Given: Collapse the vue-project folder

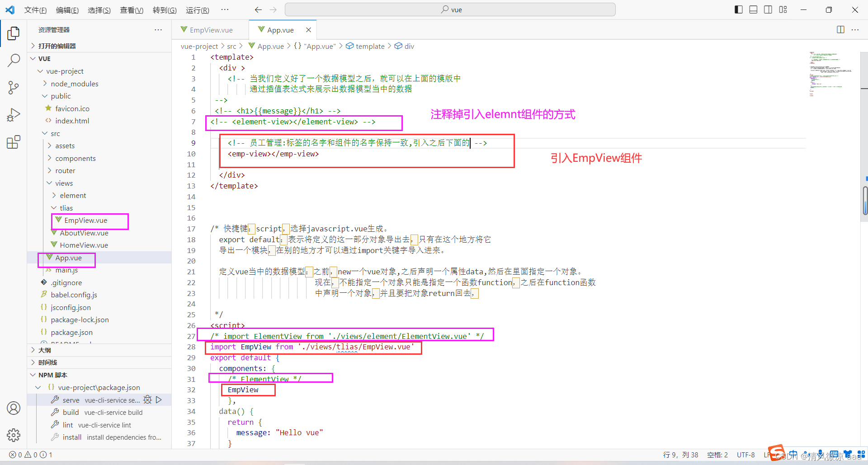Looking at the screenshot, I should pos(99,71).
